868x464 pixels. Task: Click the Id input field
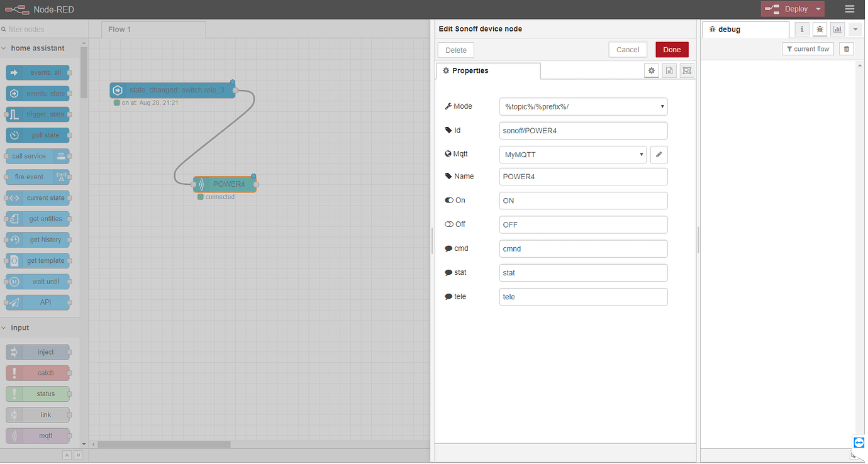(583, 130)
